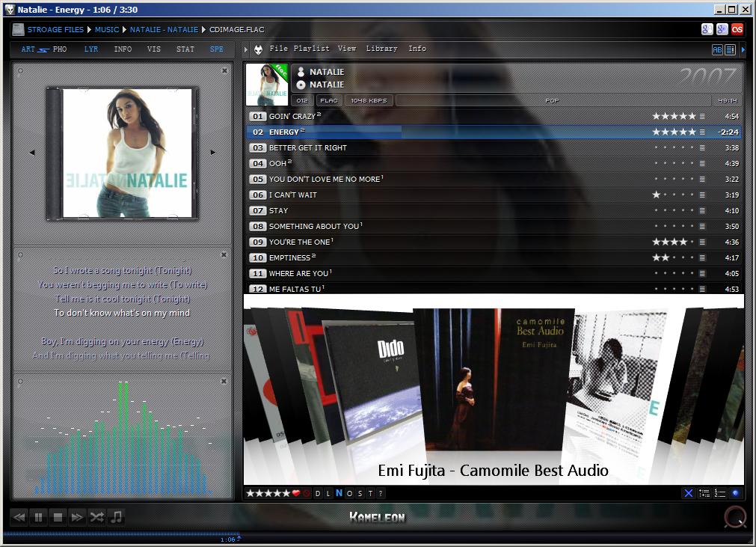Screen dimensions: 756x547
Task: Click the rating stars for Energy
Action: (674, 132)
